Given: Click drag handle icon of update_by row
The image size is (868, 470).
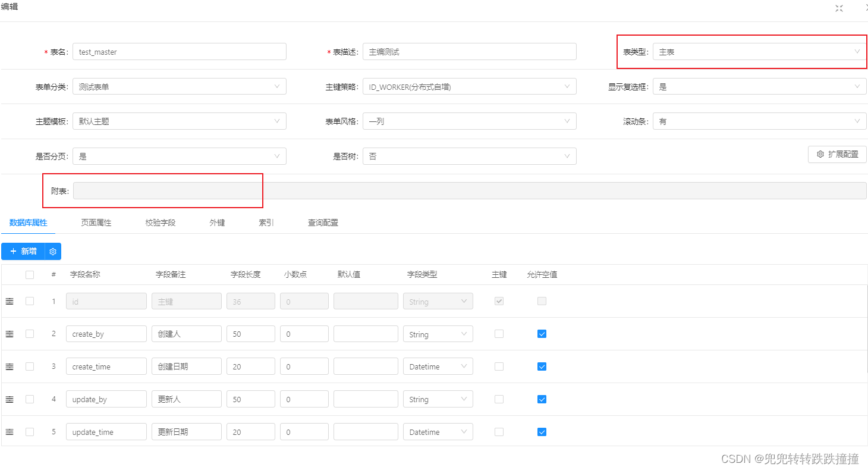Looking at the screenshot, I should [x=10, y=400].
